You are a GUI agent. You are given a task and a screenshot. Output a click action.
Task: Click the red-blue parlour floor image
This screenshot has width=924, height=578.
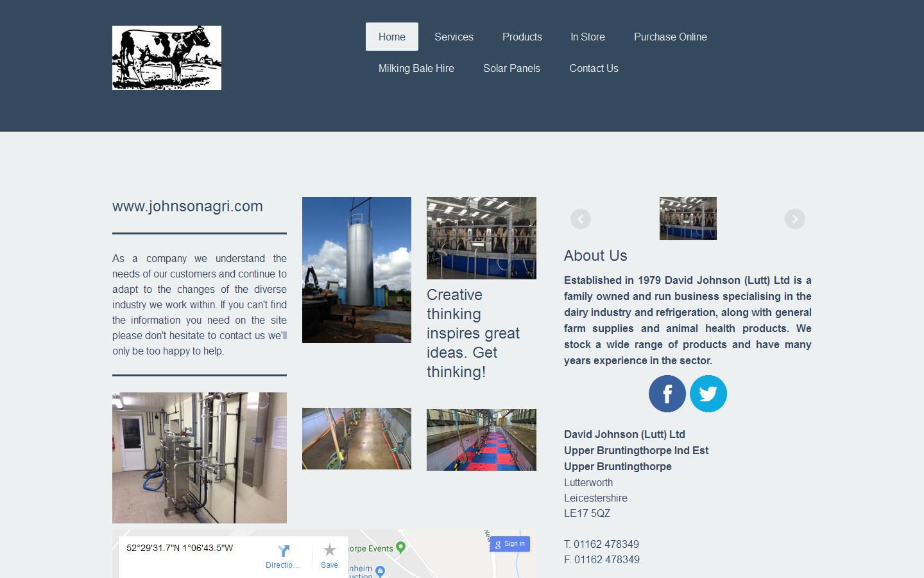point(481,439)
